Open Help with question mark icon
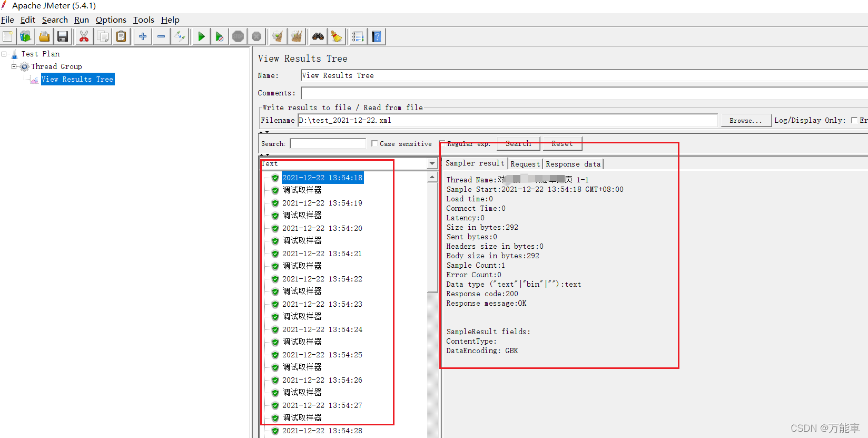Screen dimensions: 868x438 click(377, 36)
